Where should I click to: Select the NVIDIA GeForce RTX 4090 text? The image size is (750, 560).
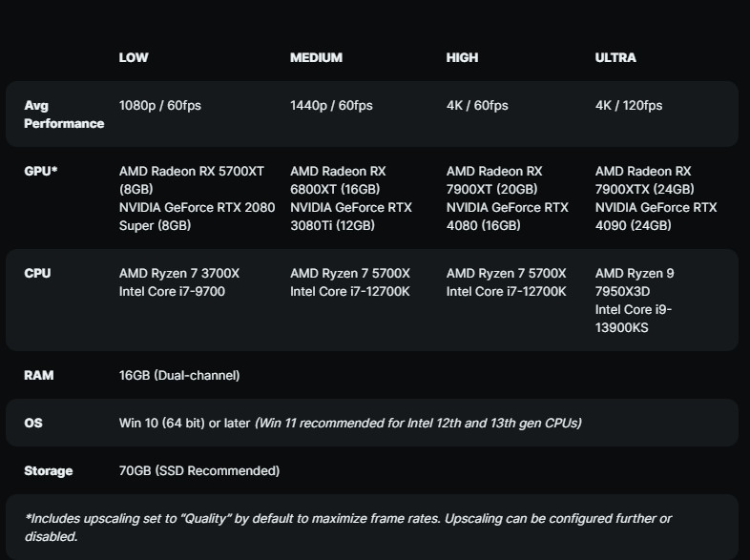click(656, 217)
